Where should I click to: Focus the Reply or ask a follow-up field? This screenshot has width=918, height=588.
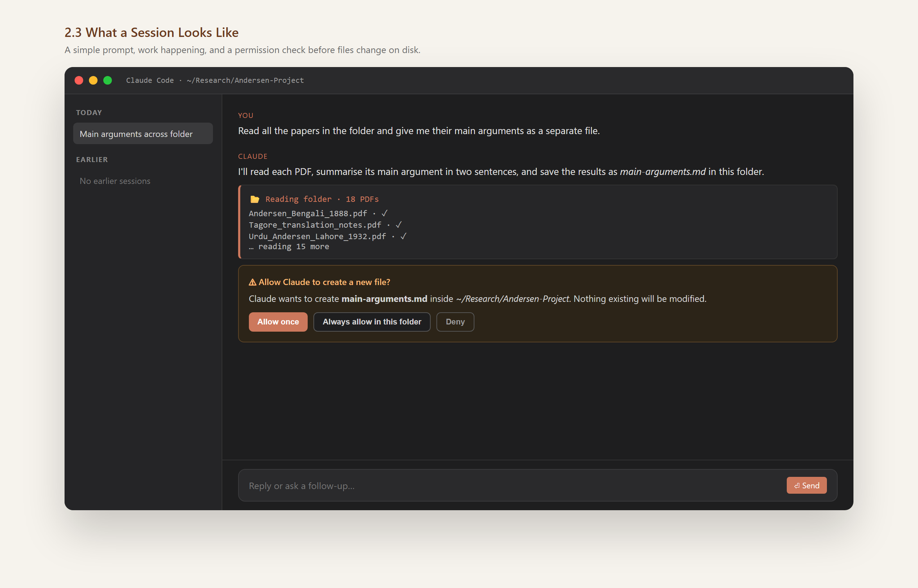coord(511,485)
